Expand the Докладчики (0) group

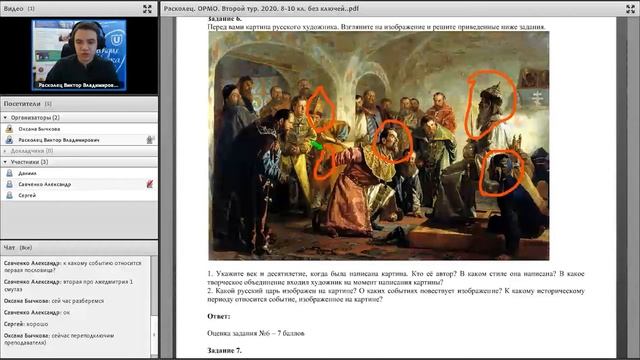[5, 151]
